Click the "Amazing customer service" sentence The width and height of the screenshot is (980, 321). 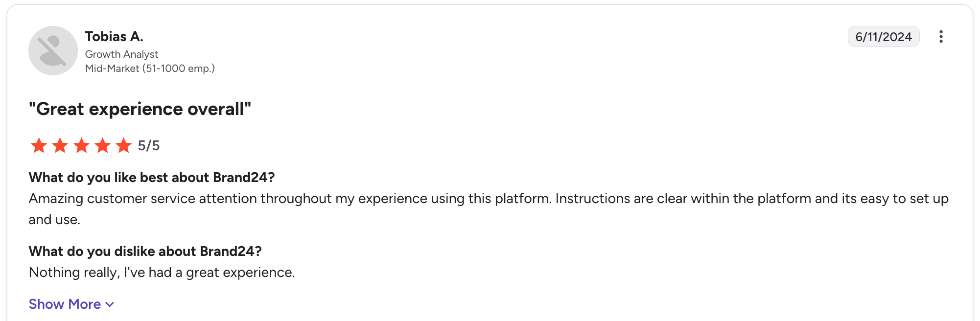[290, 198]
